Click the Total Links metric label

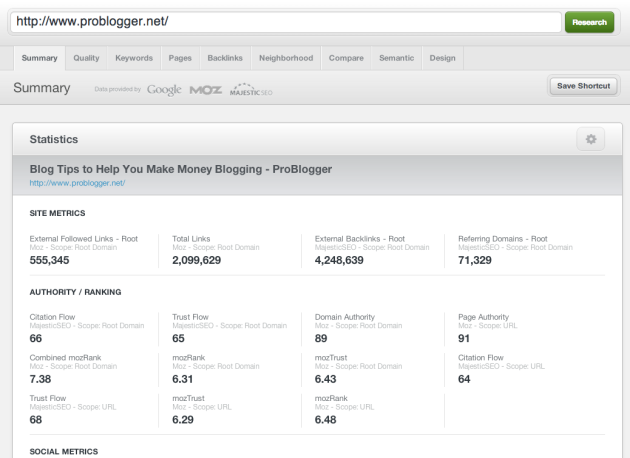(x=191, y=239)
